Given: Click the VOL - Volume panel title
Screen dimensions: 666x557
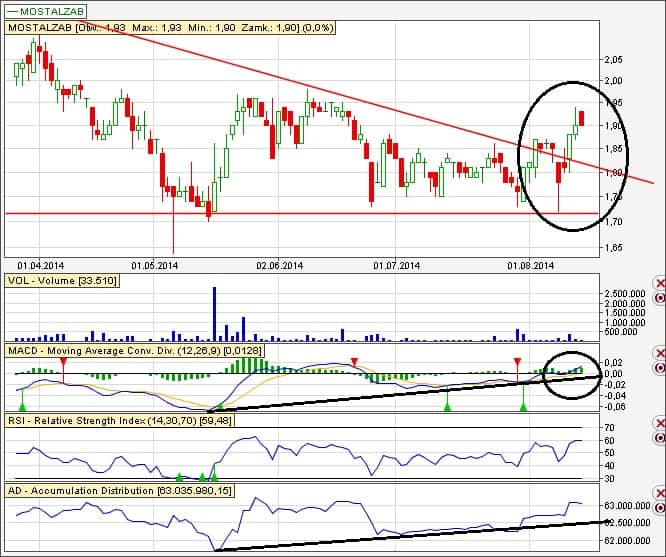Looking at the screenshot, I should [62, 282].
